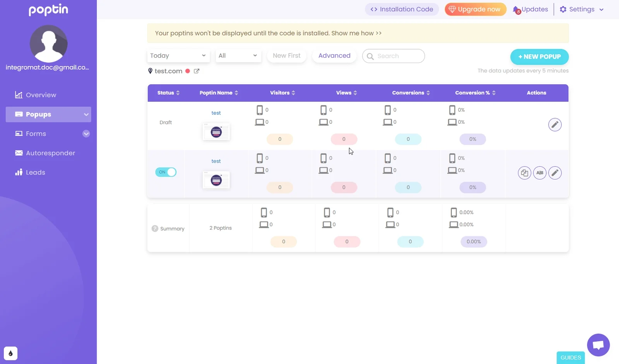Click the Search input field
Screen dimensions: 619x364
tap(393, 56)
